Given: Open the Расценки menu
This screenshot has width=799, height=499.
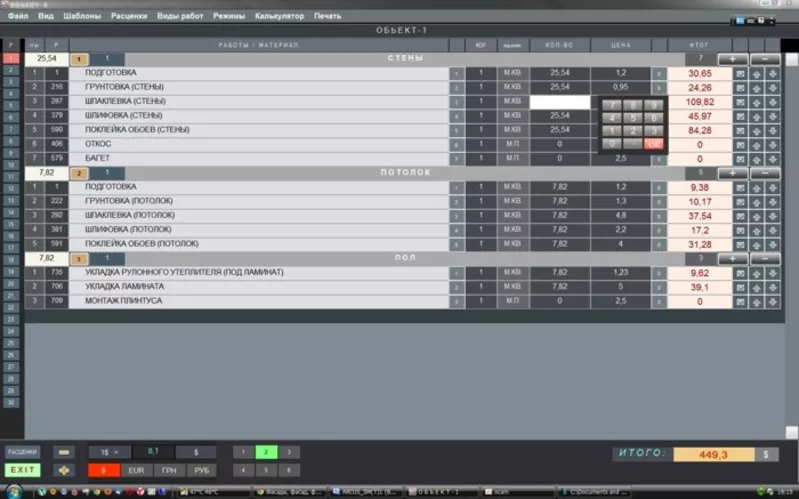Looking at the screenshot, I should [129, 16].
